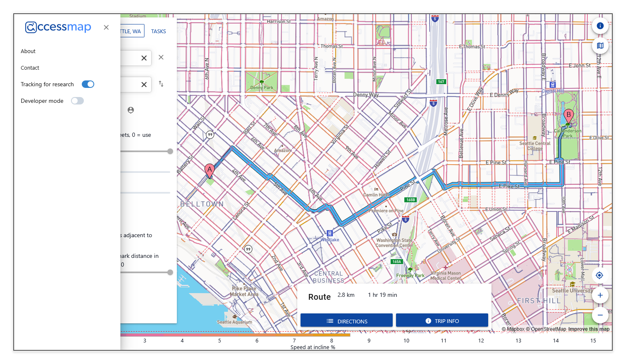The height and width of the screenshot is (364, 626).
Task: Clear the second location input
Action: tap(144, 85)
